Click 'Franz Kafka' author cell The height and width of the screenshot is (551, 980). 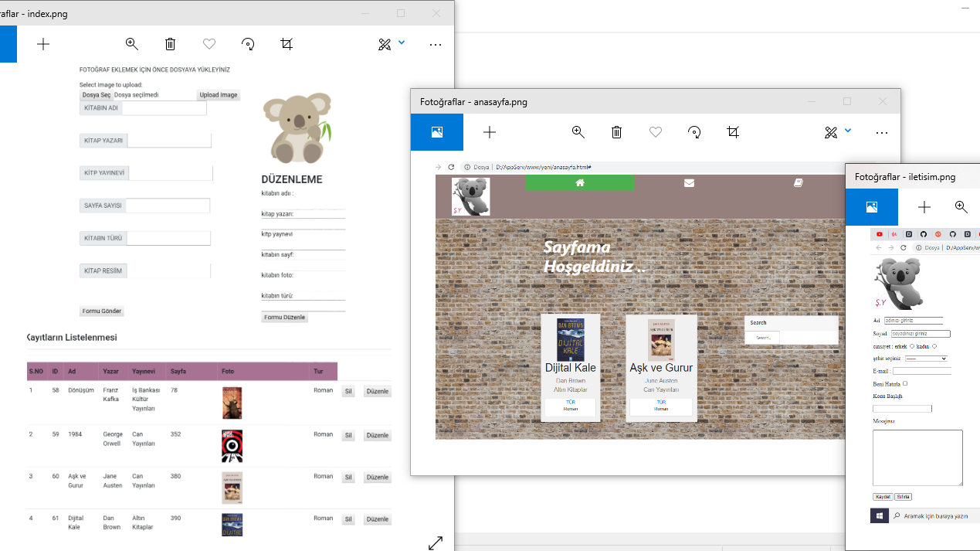(x=113, y=395)
